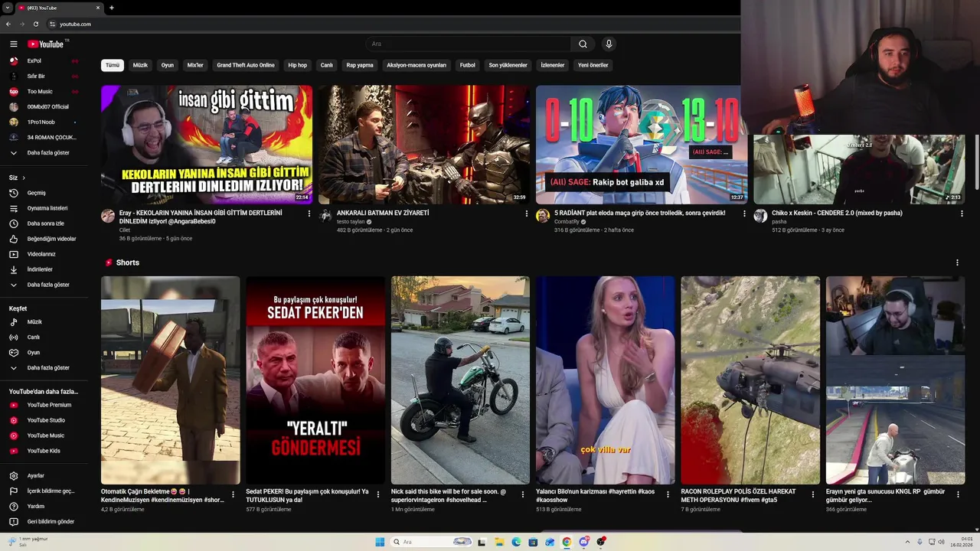The image size is (980, 551).
Task: Open Chrome from the taskbar
Action: tap(567, 542)
